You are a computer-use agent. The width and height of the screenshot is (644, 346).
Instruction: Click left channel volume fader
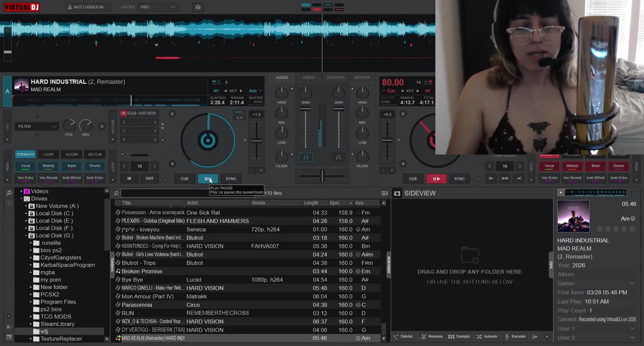click(x=305, y=109)
